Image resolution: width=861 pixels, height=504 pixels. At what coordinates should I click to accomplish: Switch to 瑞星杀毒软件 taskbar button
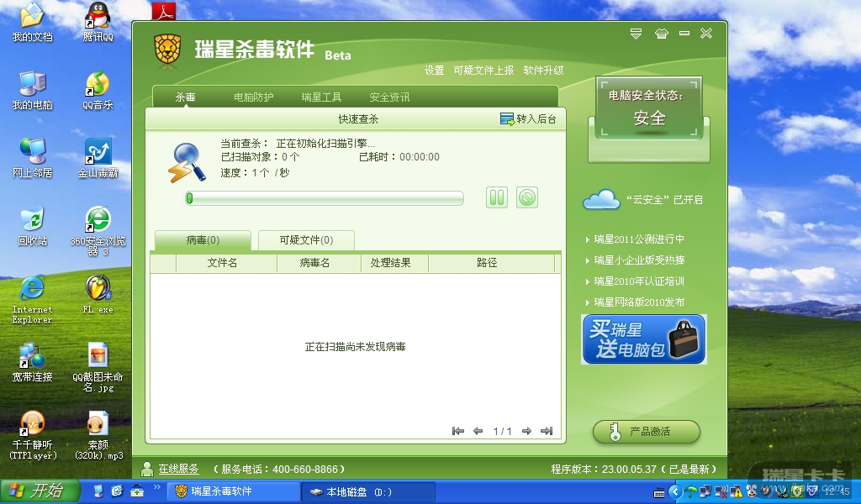233,491
